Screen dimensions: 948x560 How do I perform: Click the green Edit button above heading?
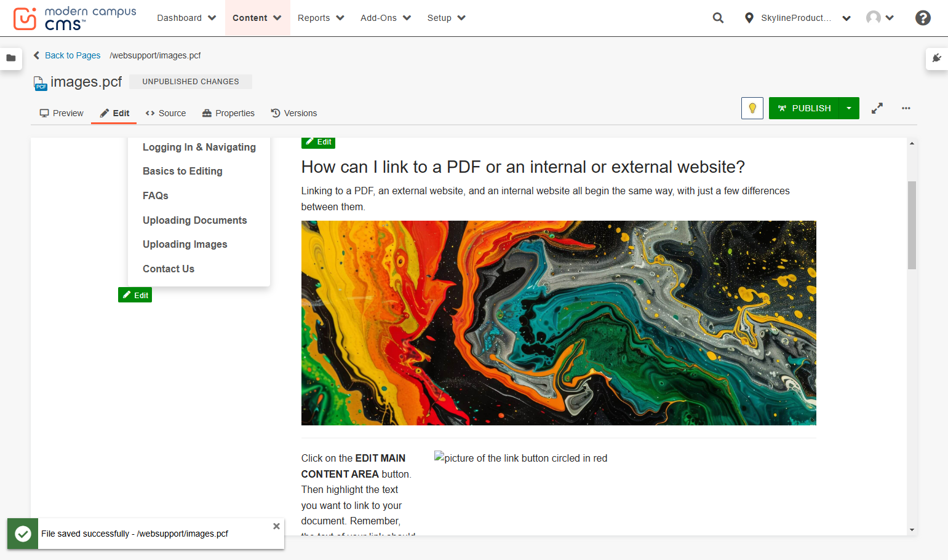pyautogui.click(x=318, y=142)
